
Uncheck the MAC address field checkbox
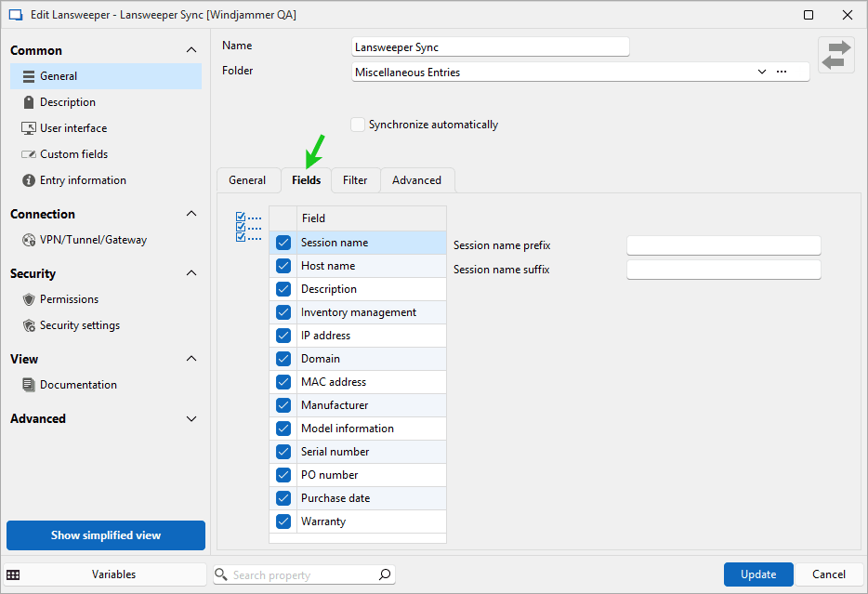pos(283,382)
